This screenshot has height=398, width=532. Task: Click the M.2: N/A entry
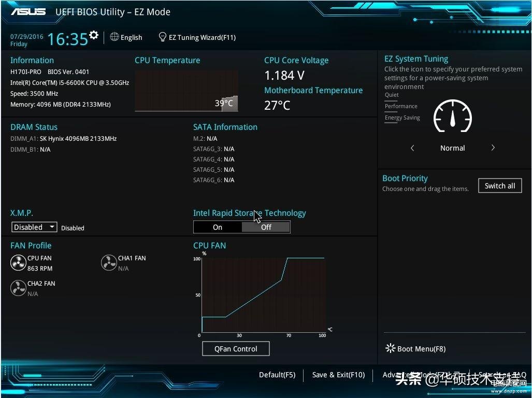tap(205, 139)
